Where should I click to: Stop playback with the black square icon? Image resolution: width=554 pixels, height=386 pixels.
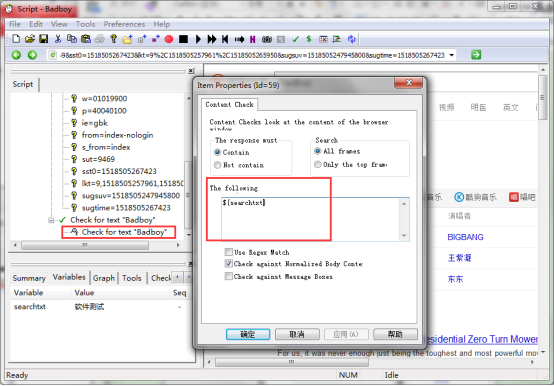[183, 39]
